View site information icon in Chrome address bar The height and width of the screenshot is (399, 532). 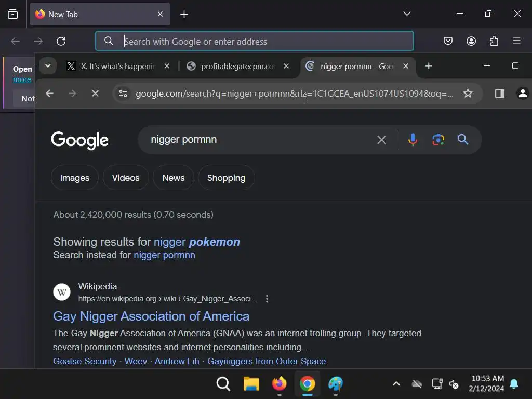click(123, 94)
